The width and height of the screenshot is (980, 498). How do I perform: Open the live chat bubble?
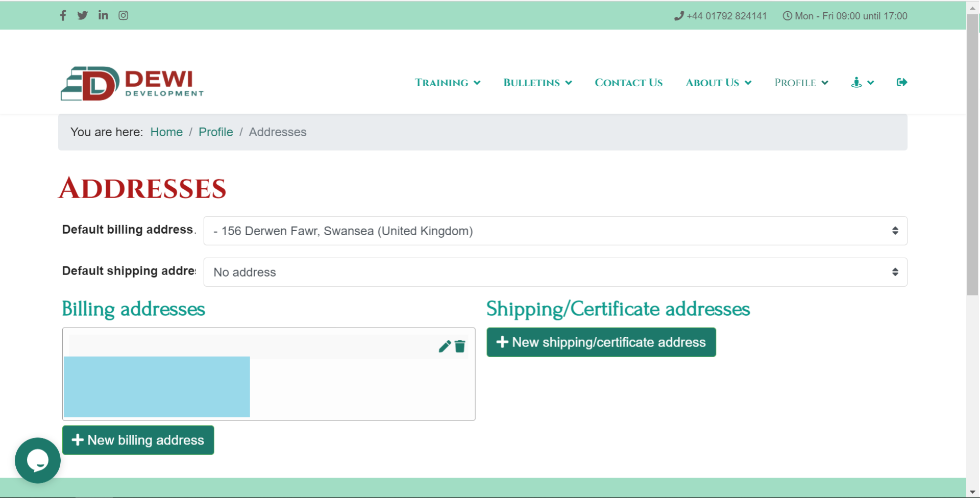pyautogui.click(x=38, y=460)
